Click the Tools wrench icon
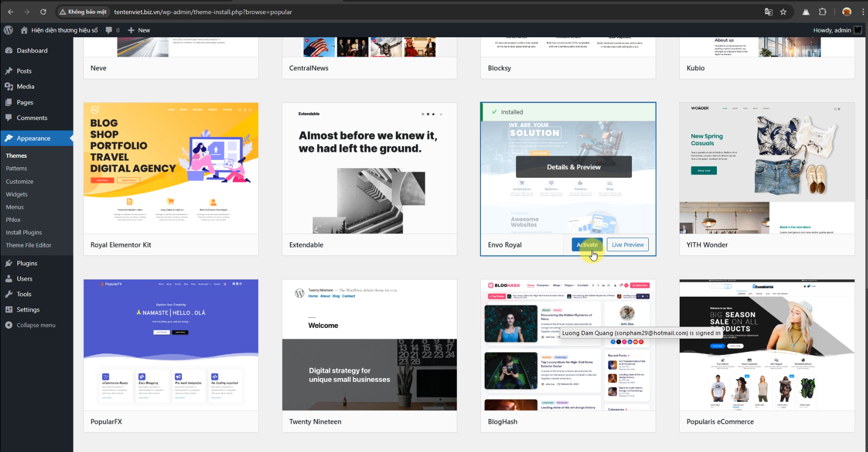Screen dimensions: 868x452 coord(9,294)
